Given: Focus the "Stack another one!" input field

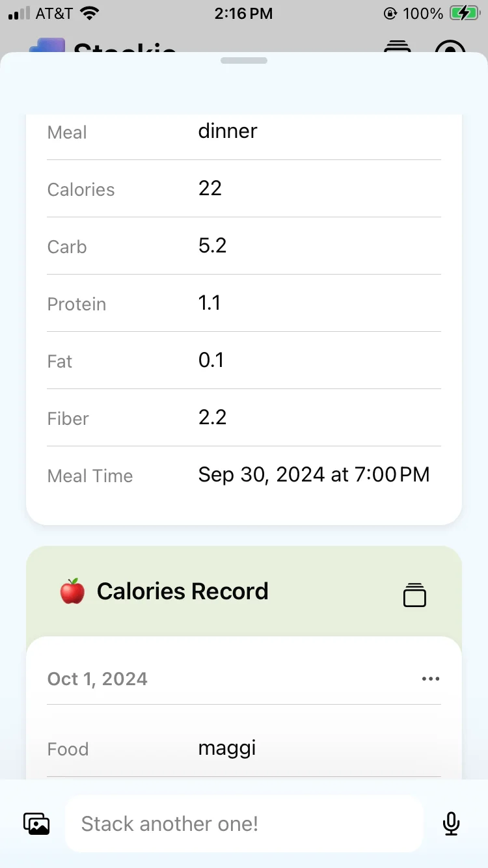Looking at the screenshot, I should point(244,824).
